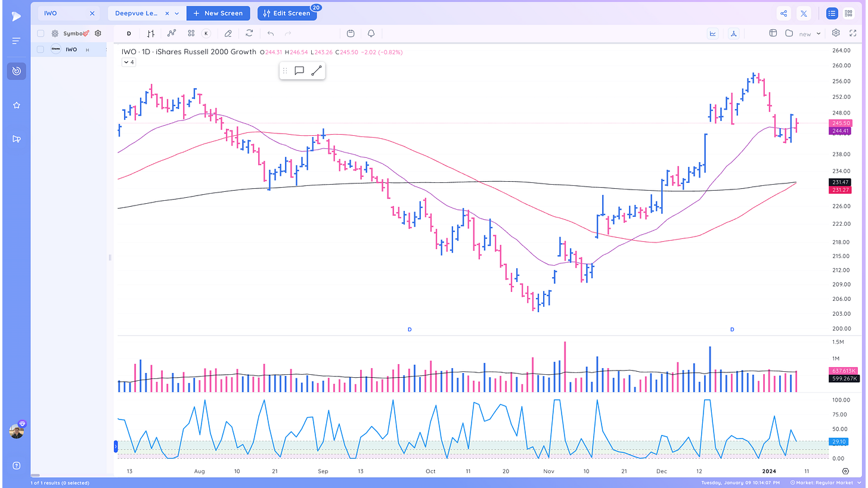
Task: Expand the '4' indicators collapse chevron
Action: (x=129, y=62)
